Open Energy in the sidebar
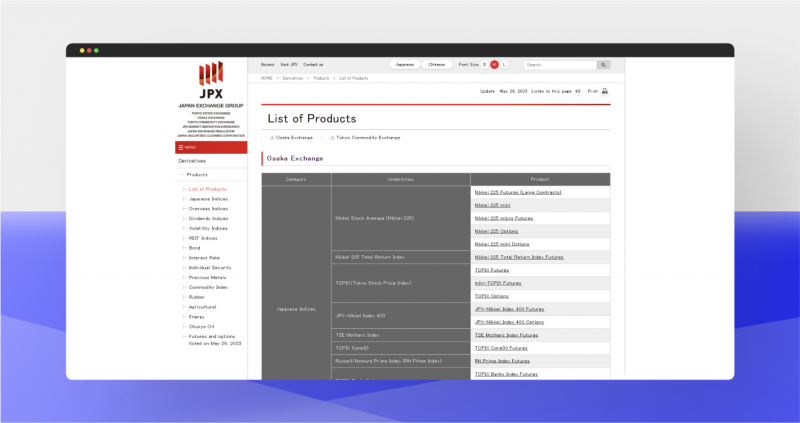The height and width of the screenshot is (423, 800). point(196,317)
